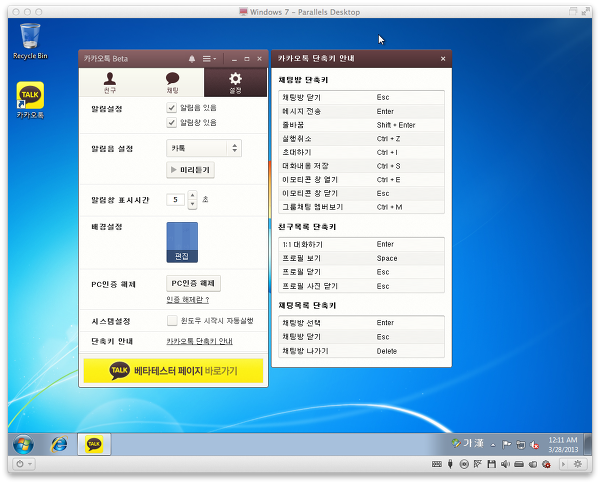Viewport: 600px width, 484px height.
Task: Click the 1:1 대화하기 Enter row
Action: pyautogui.click(x=361, y=244)
